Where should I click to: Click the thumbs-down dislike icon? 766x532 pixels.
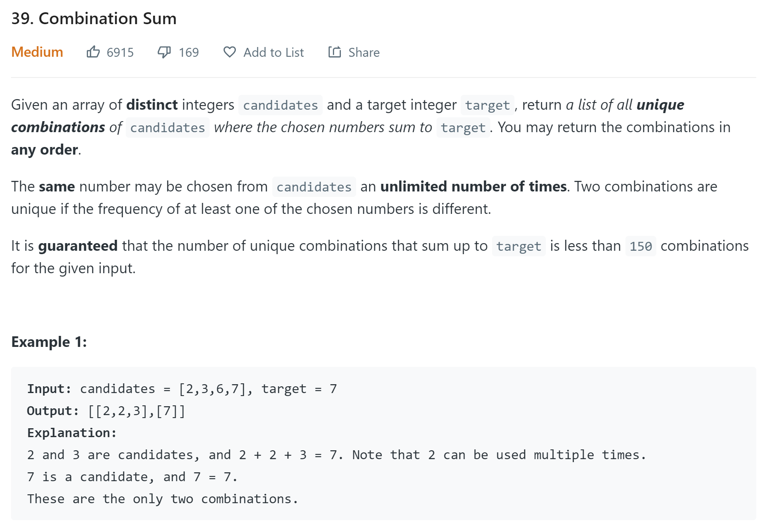[x=164, y=52]
